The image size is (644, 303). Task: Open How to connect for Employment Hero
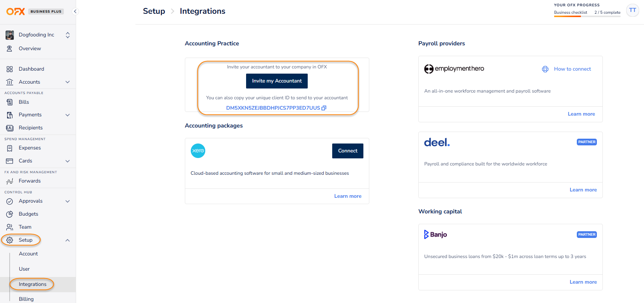[x=566, y=69]
